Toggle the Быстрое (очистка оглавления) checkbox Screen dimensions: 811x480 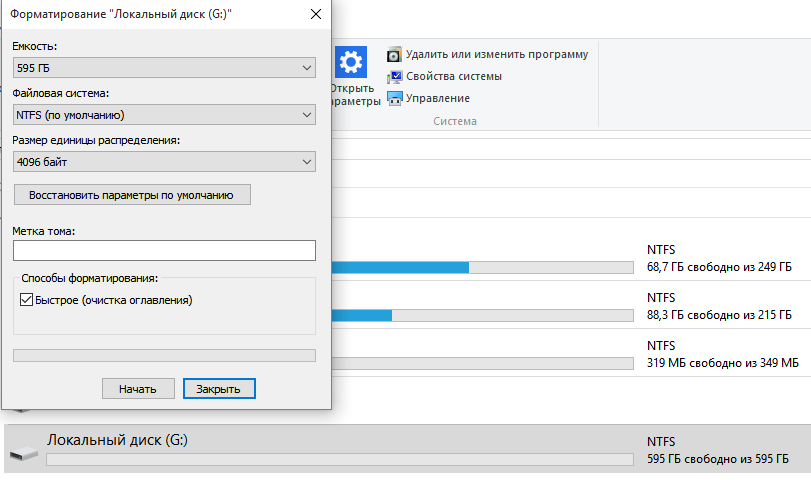click(x=26, y=299)
